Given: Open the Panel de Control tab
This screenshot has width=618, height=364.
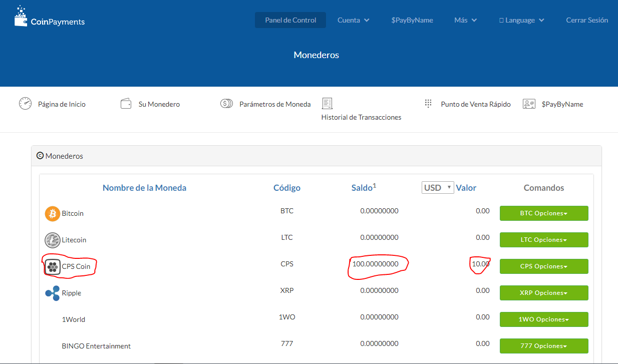Looking at the screenshot, I should pyautogui.click(x=290, y=20).
